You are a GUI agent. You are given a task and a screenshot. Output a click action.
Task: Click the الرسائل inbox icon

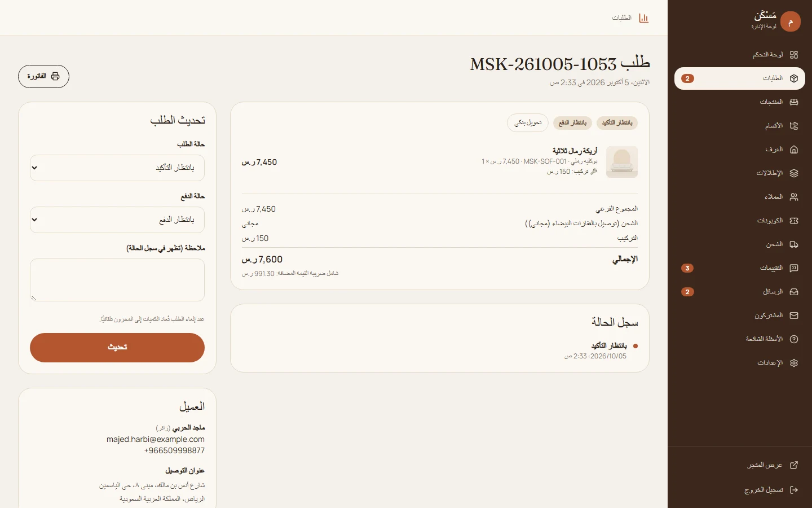794,292
